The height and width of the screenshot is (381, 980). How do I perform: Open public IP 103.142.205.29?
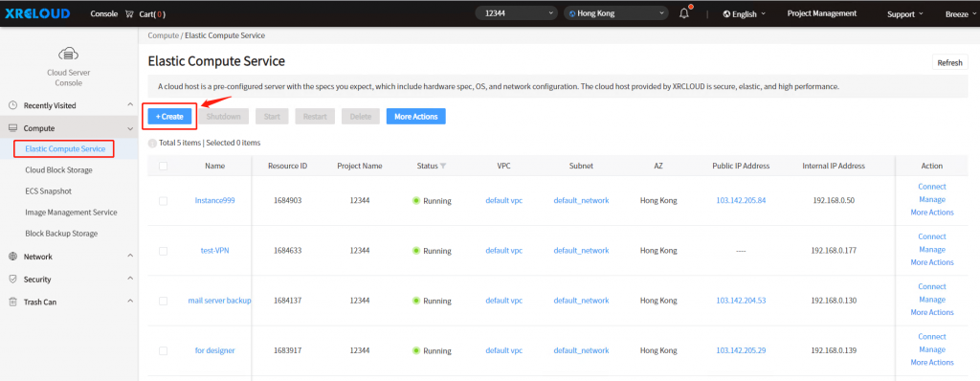pos(741,350)
